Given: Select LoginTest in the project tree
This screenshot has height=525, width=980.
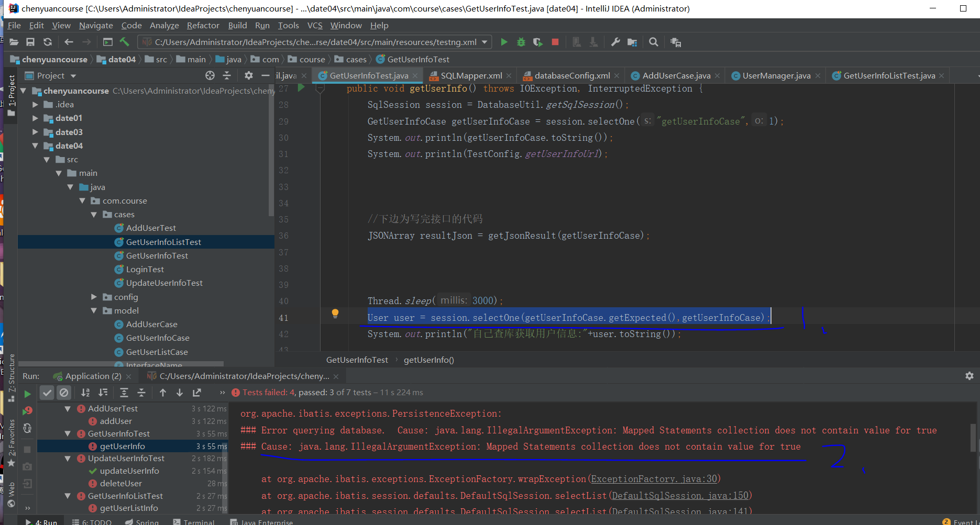Looking at the screenshot, I should click(x=145, y=269).
